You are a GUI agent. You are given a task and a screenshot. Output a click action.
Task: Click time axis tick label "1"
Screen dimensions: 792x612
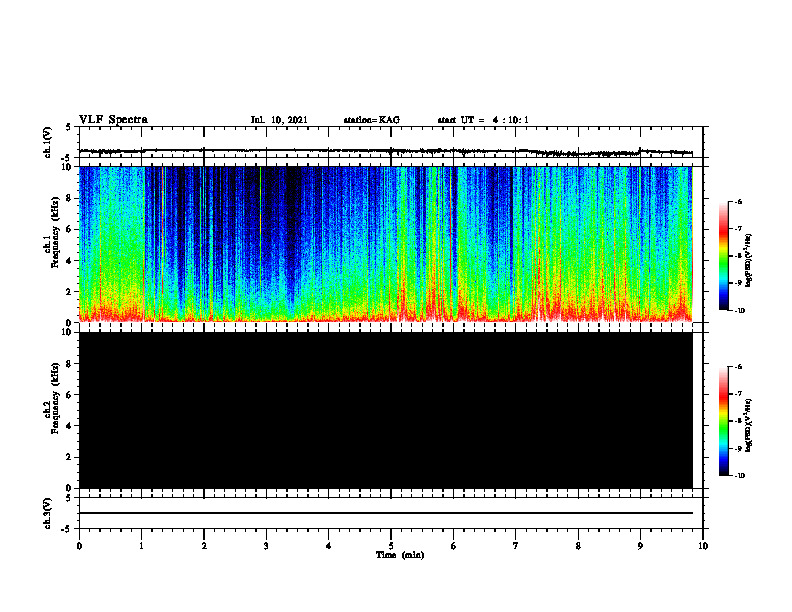[141, 546]
